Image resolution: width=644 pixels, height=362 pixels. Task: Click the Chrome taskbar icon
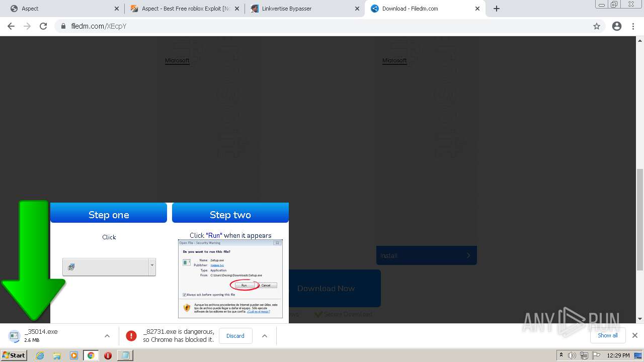pos(91,355)
